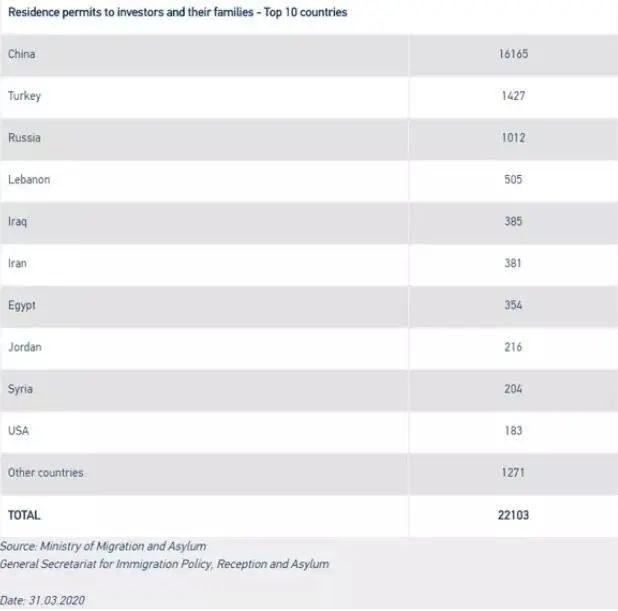Select the TOTAL value 22103
Viewport: 618px width, 611px height.
pyautogui.click(x=513, y=515)
